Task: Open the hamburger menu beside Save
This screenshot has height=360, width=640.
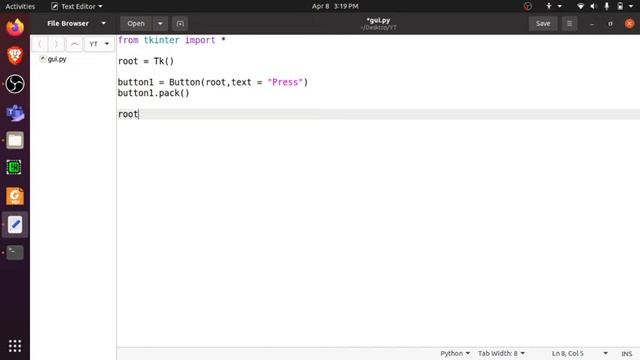Action: coord(569,24)
